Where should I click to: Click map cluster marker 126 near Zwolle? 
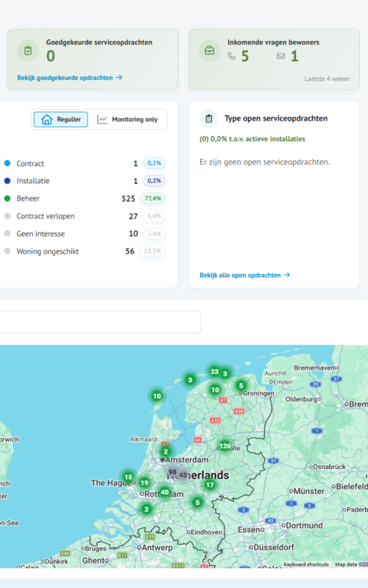click(224, 446)
